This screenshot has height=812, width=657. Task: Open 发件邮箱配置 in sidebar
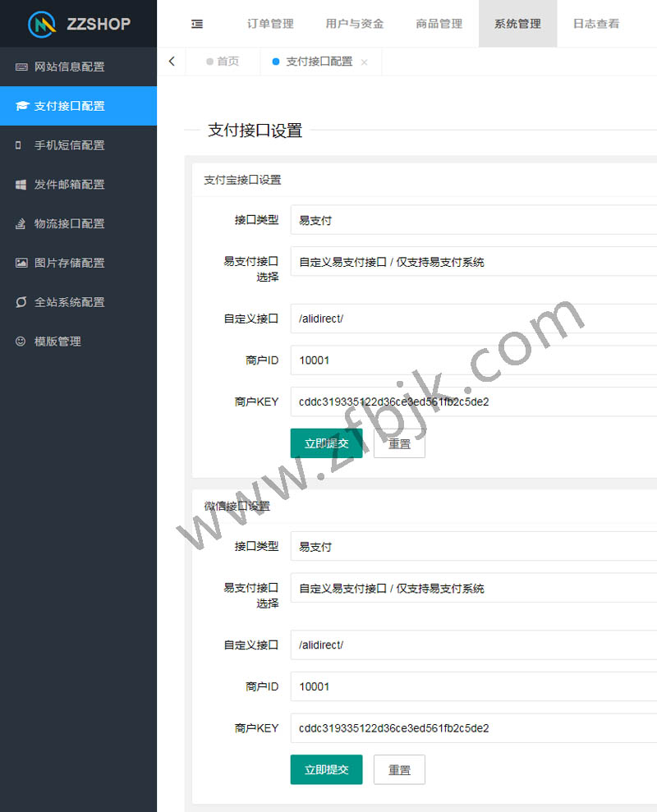pyautogui.click(x=78, y=185)
